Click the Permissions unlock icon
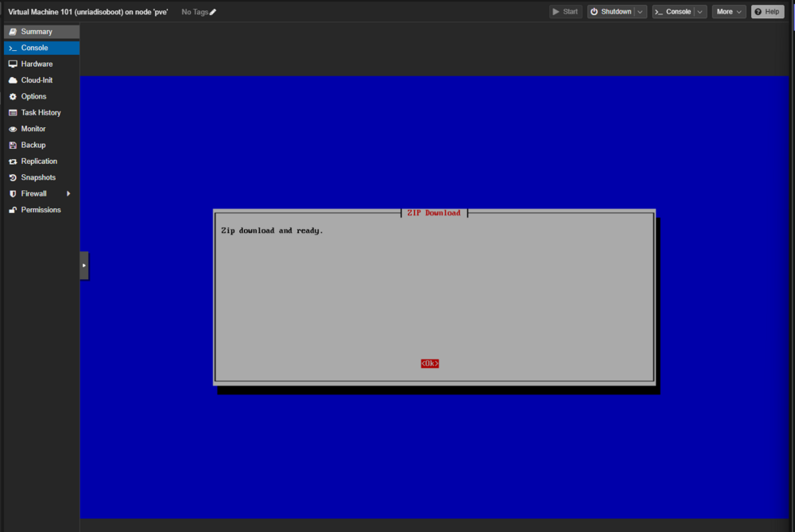795x532 pixels. [13, 210]
